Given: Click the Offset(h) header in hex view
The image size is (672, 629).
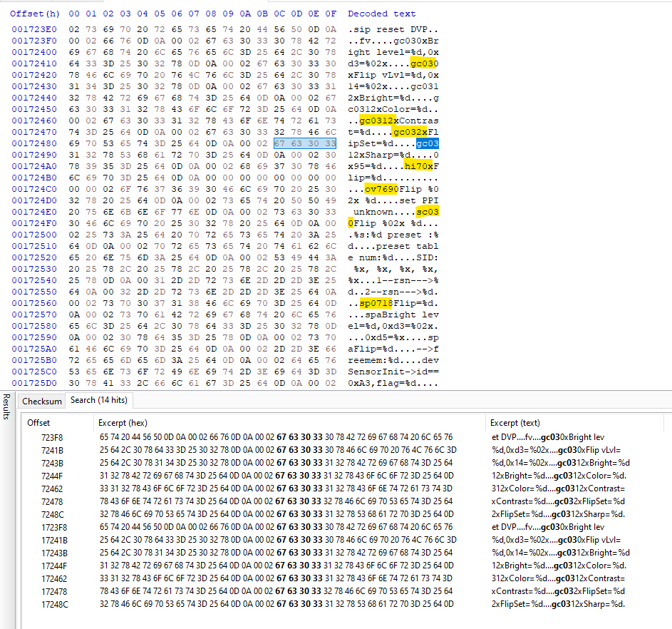Looking at the screenshot, I should tap(35, 14).
